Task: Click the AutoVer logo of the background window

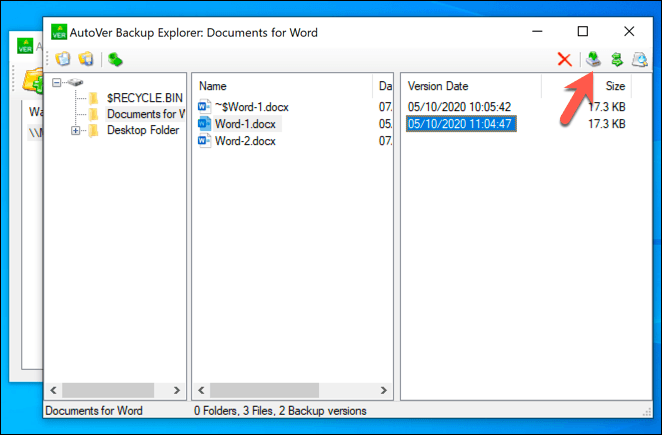Action: coord(25,46)
